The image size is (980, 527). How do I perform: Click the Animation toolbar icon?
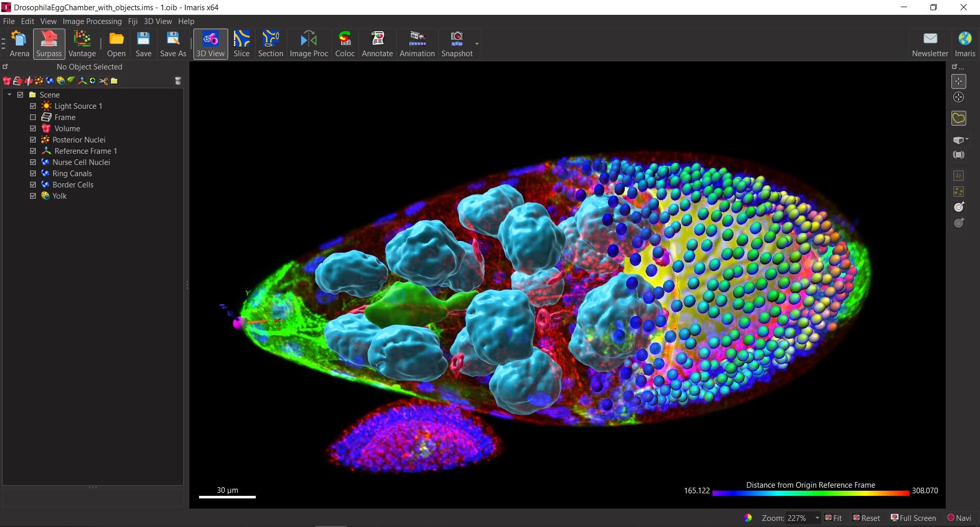(417, 44)
